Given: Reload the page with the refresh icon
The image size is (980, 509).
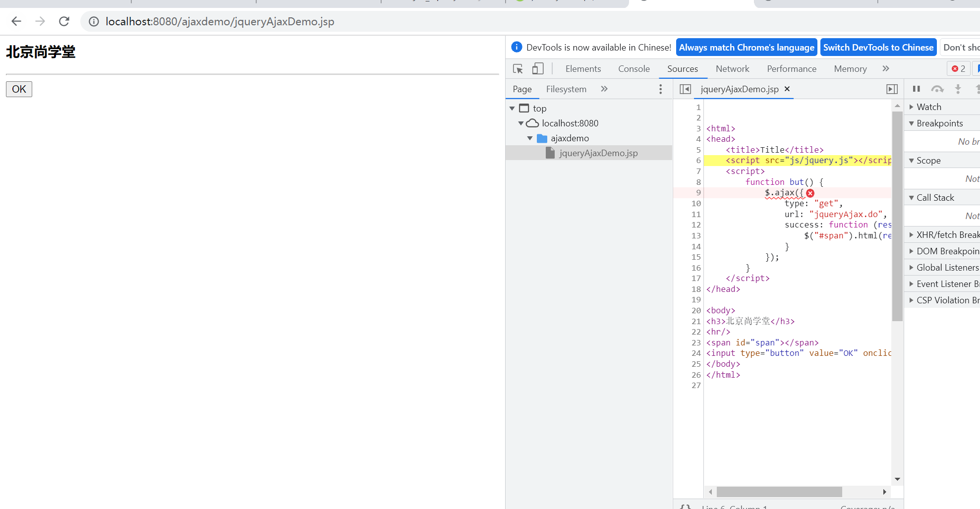Looking at the screenshot, I should (x=64, y=21).
